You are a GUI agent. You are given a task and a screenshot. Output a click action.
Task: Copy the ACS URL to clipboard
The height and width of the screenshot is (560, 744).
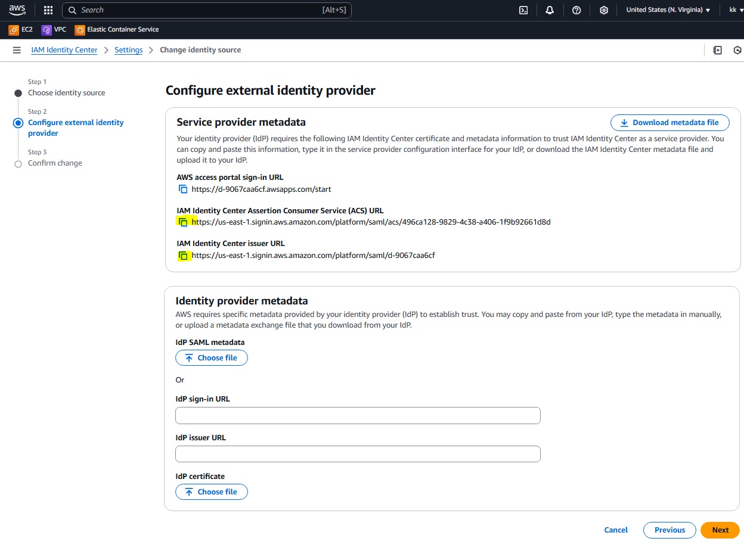point(183,222)
